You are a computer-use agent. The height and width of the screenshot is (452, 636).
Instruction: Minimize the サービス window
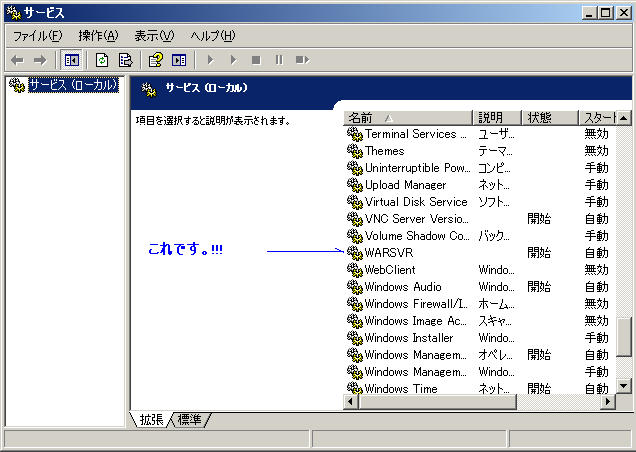click(x=589, y=13)
